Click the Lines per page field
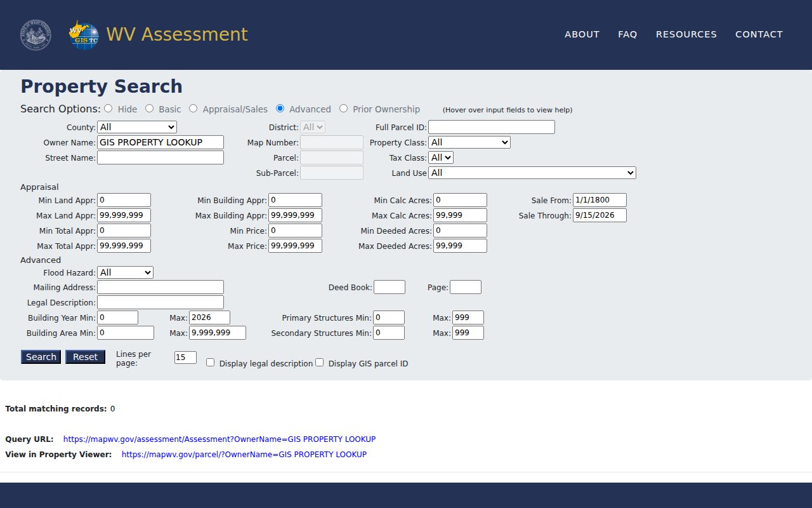This screenshot has width=812, height=508. [185, 358]
